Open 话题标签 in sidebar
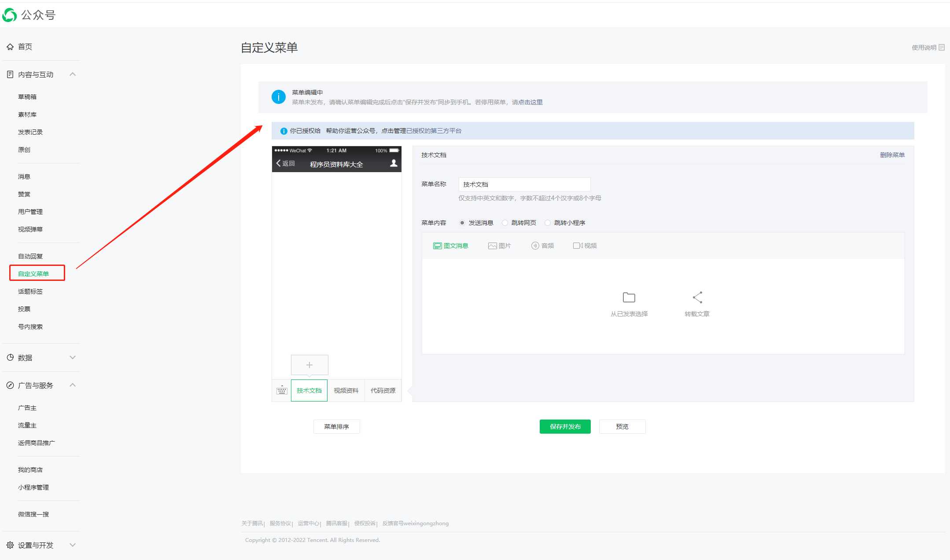 click(x=30, y=291)
